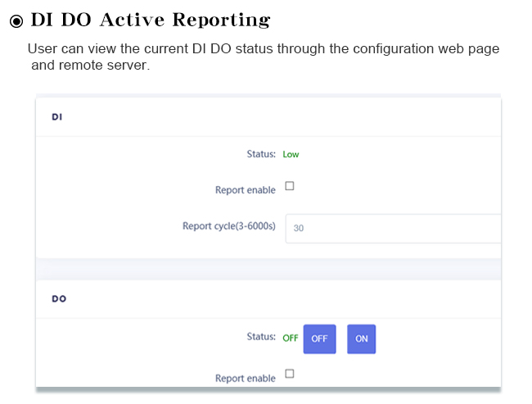Screen dimensions: 532x404
Task: Click the DI Report enable label
Action: [246, 189]
